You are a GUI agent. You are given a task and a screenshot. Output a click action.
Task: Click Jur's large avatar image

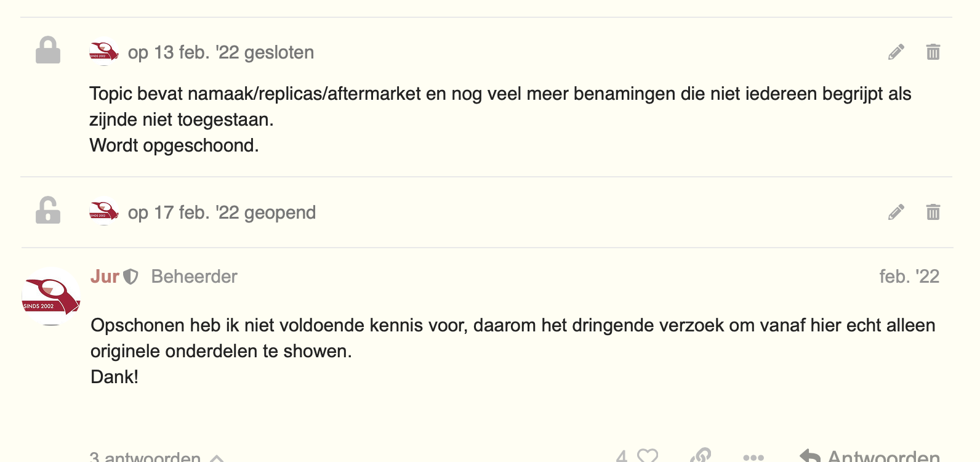point(51,296)
